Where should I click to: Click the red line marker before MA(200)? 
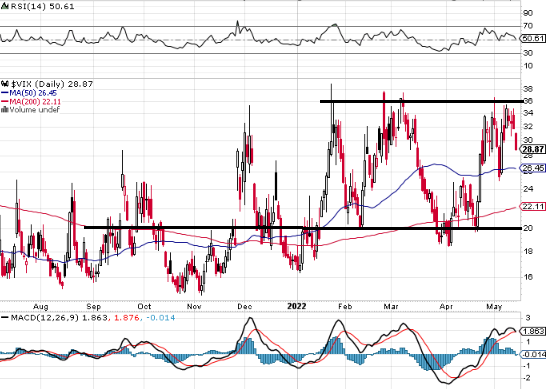click(5, 102)
